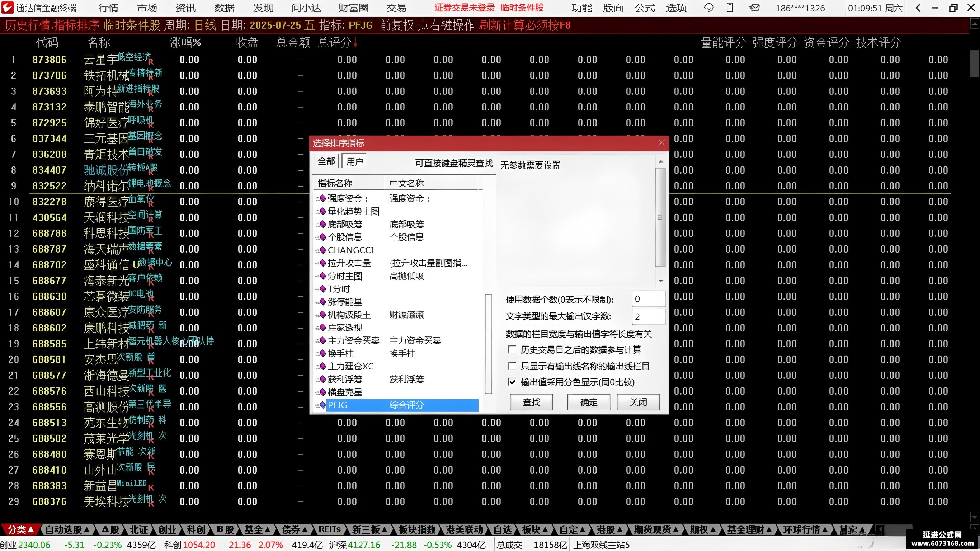Open the mail envelope icon
The height and width of the screenshot is (551, 980).
click(x=754, y=8)
